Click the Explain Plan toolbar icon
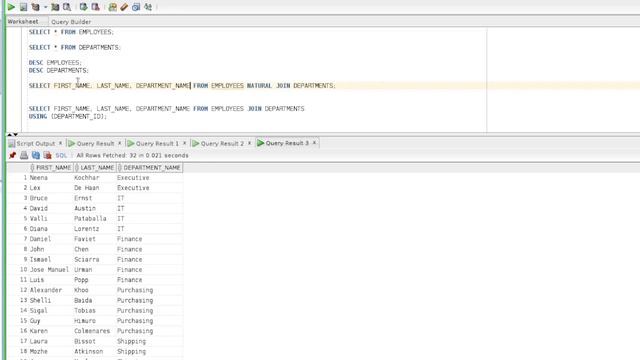640x360 pixels. [x=36, y=7]
